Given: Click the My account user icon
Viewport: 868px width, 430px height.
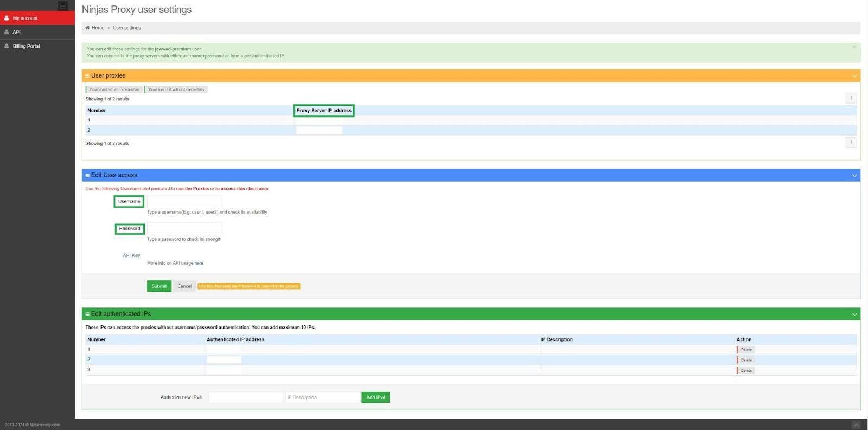Looking at the screenshot, I should 7,18.
